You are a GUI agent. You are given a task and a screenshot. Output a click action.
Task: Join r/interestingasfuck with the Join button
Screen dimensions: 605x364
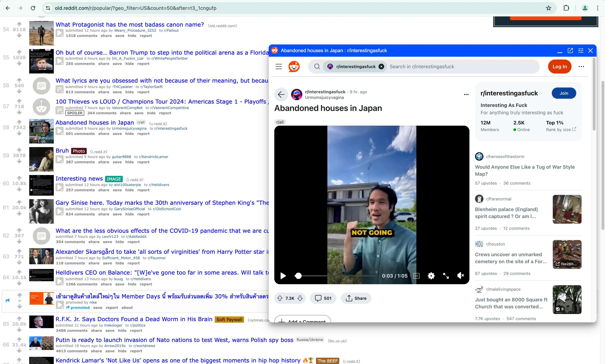coord(564,93)
